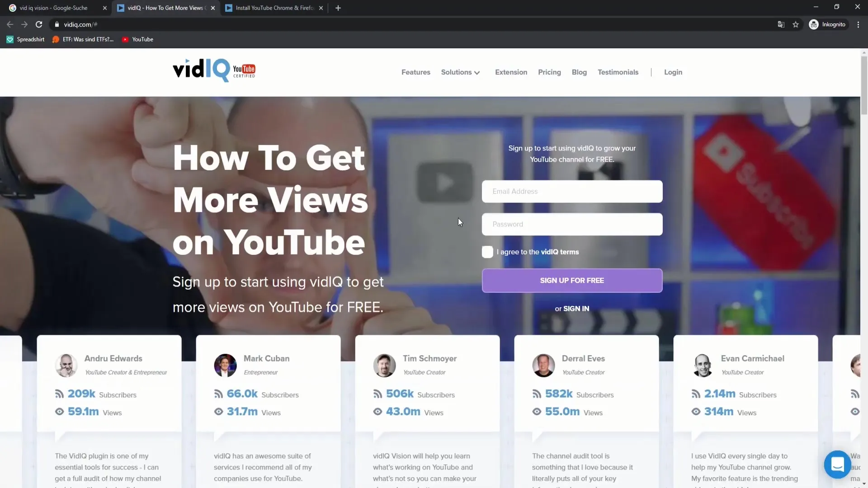Screen dimensions: 868x488
Task: Click Andru Edwards 209k Subscribers stat
Action: point(96,394)
